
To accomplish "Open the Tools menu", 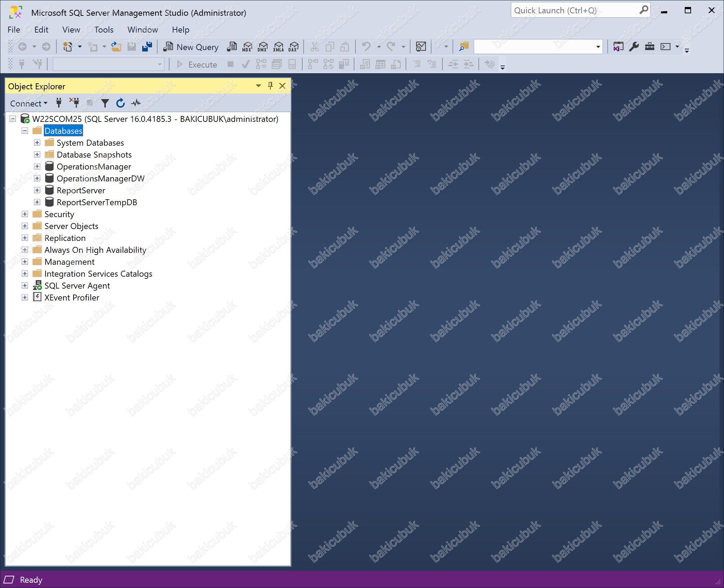I will tap(104, 30).
